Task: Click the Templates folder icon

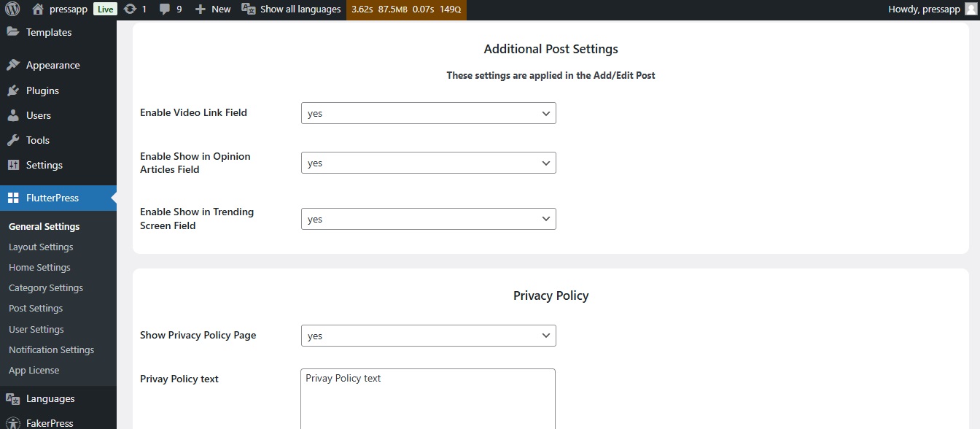Action: click(12, 32)
